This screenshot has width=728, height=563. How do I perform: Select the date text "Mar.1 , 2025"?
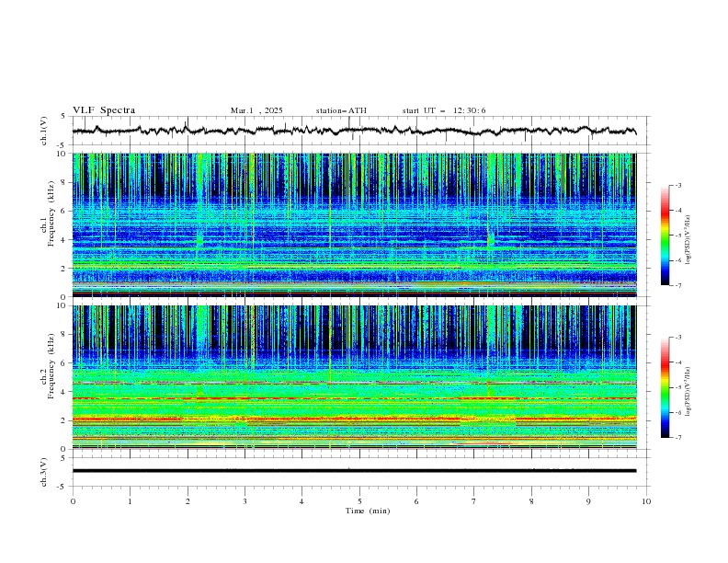tap(256, 110)
